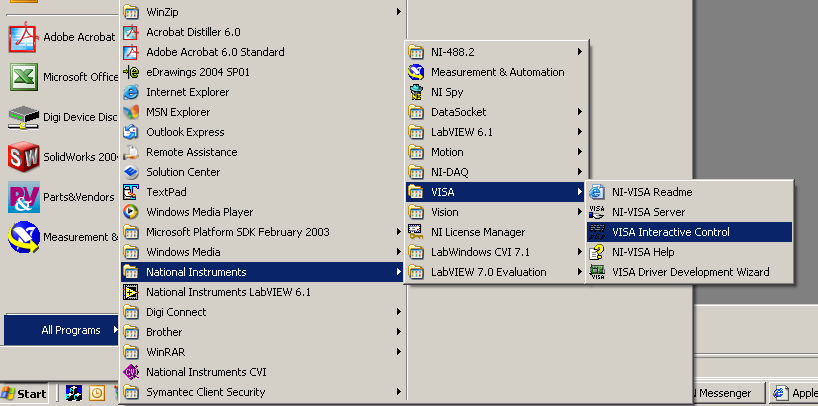This screenshot has width=818, height=406.
Task: Click the Internet Explorer icon
Action: pyautogui.click(x=130, y=92)
